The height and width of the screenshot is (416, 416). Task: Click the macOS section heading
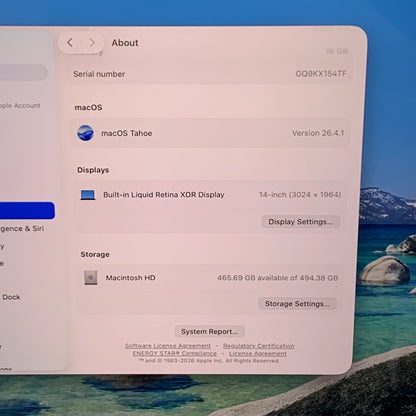tap(88, 107)
